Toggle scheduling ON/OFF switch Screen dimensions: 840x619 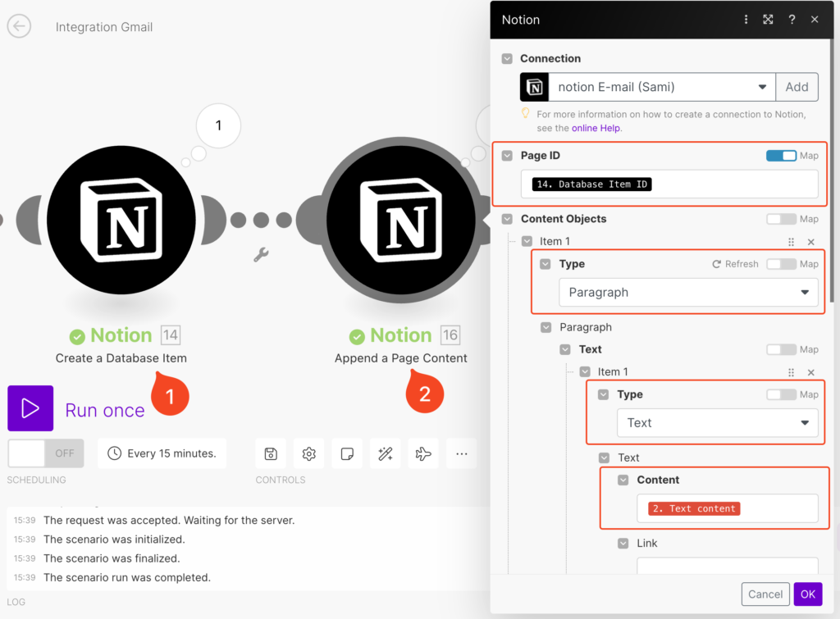point(46,453)
